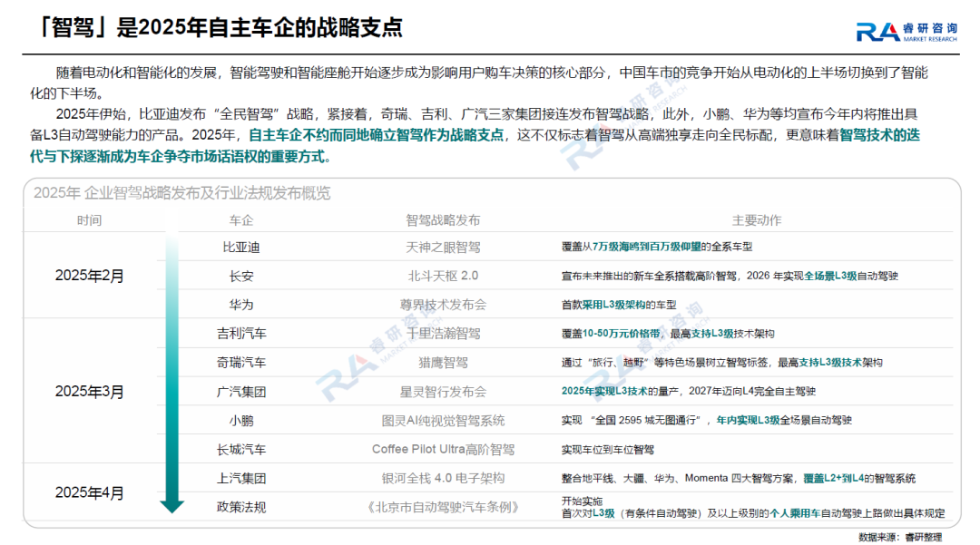Image resolution: width=980 pixels, height=545 pixels.
Task: Click the 华为 company cell
Action: [x=241, y=305]
